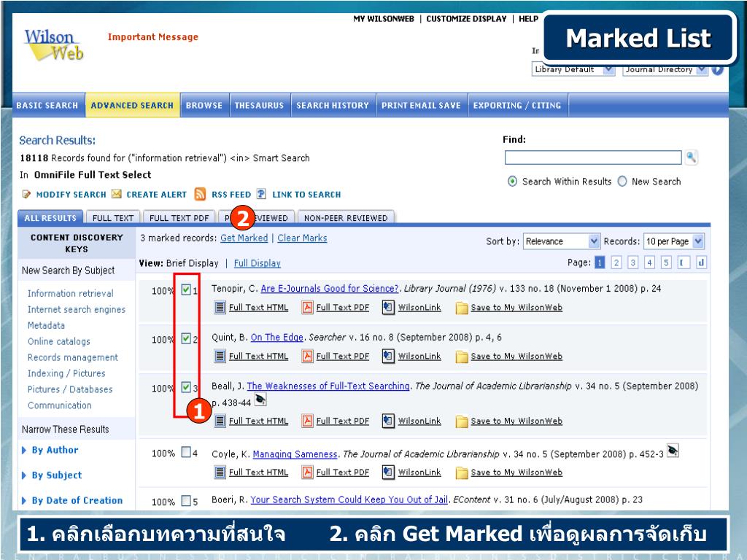Select the Metadata subject link
747x560 pixels.
click(x=46, y=325)
